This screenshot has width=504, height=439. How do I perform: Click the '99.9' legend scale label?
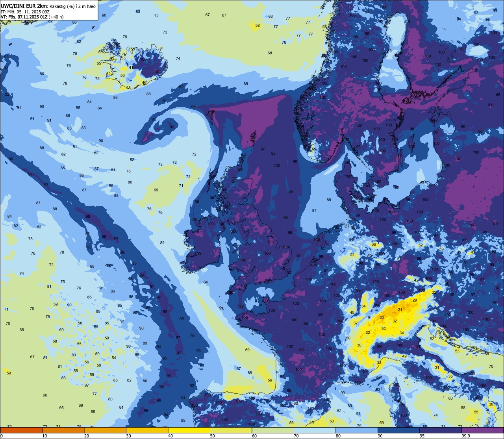tap(466, 436)
